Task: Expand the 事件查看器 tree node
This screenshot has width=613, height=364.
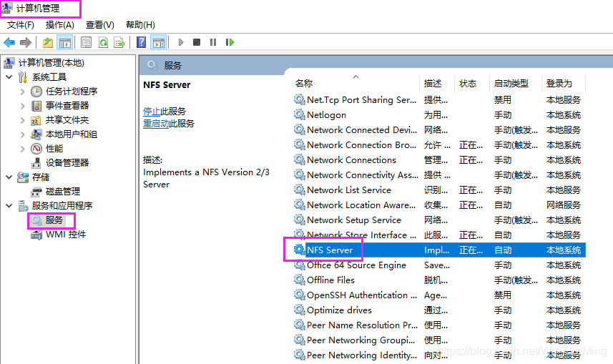Action: [x=22, y=106]
